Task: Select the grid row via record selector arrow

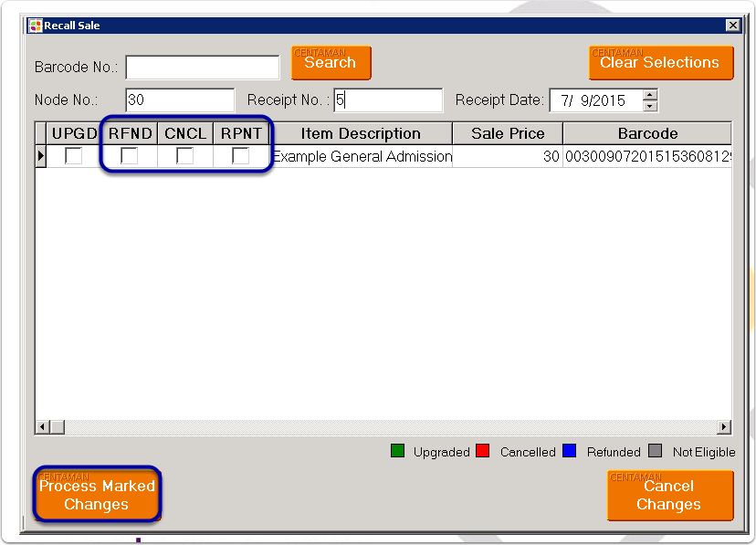Action: [40, 156]
